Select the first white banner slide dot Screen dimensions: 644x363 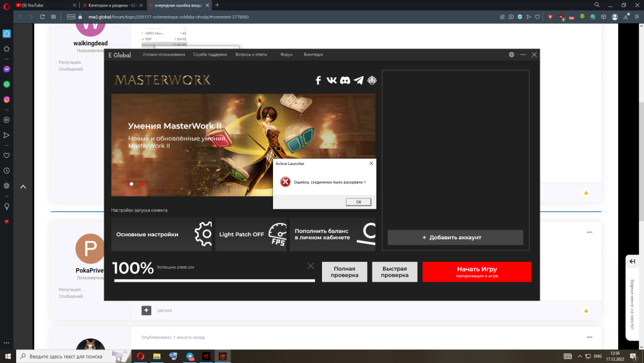click(x=131, y=184)
